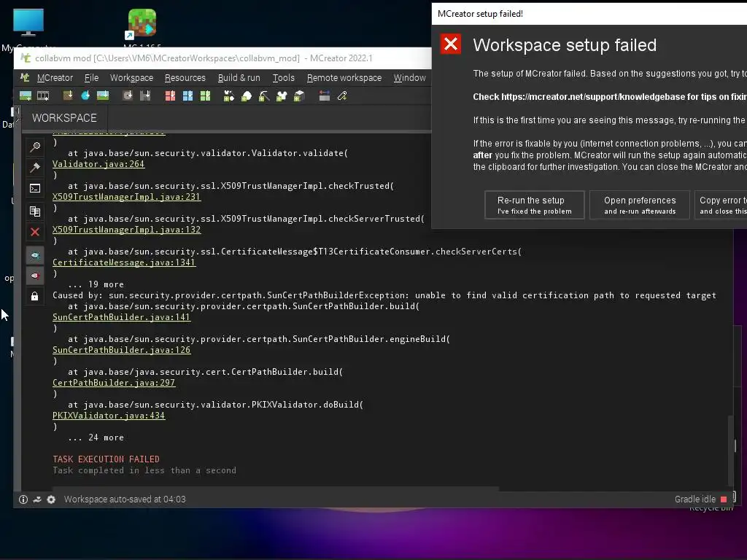Open the X509TrustManagerImpl.java:231 link
This screenshot has height=560, width=747.
click(x=126, y=197)
